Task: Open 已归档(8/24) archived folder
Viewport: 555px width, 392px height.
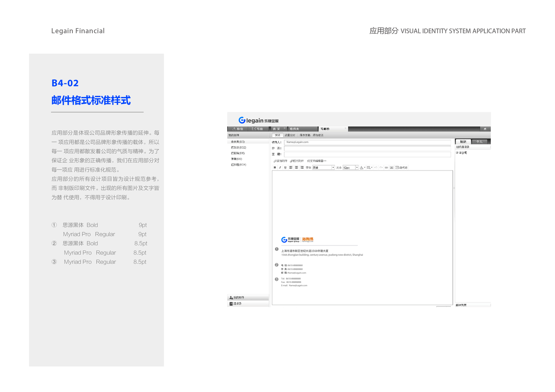Action: coord(239,165)
